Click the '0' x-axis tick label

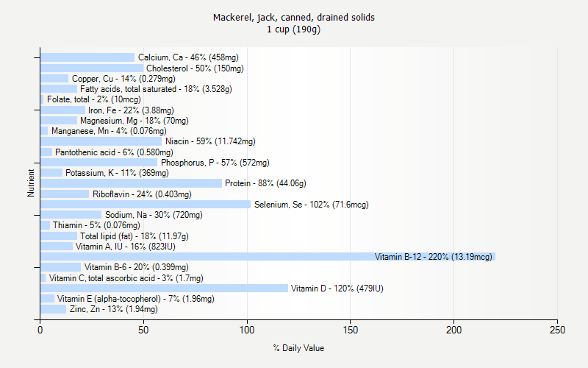[40, 330]
